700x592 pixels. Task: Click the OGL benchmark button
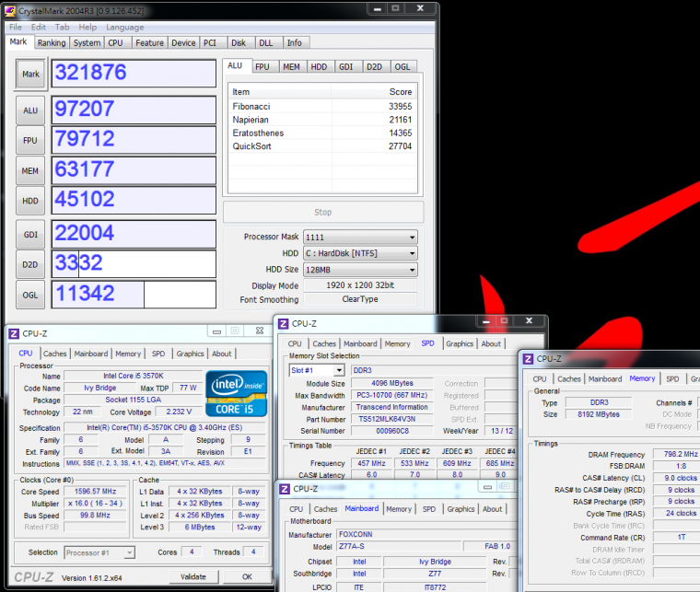(x=30, y=295)
